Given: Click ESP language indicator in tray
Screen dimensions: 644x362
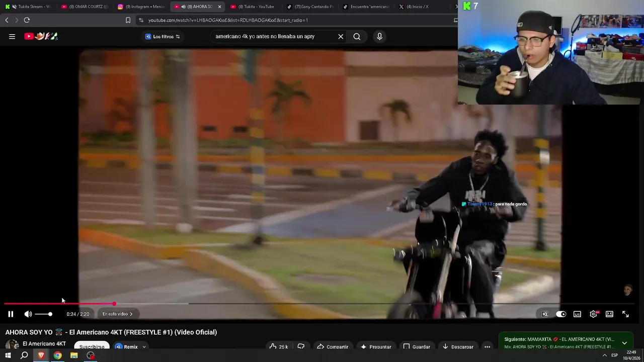Looking at the screenshot, I should tap(614, 355).
